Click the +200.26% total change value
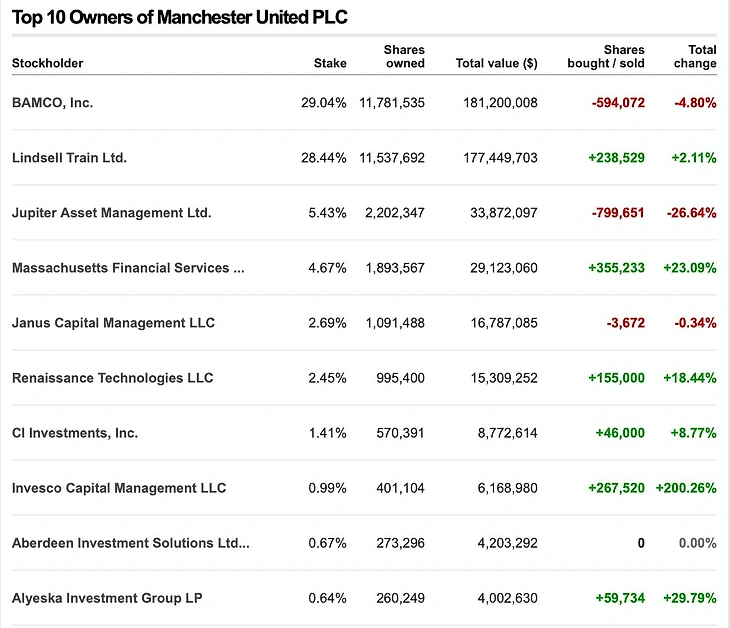 tap(685, 488)
